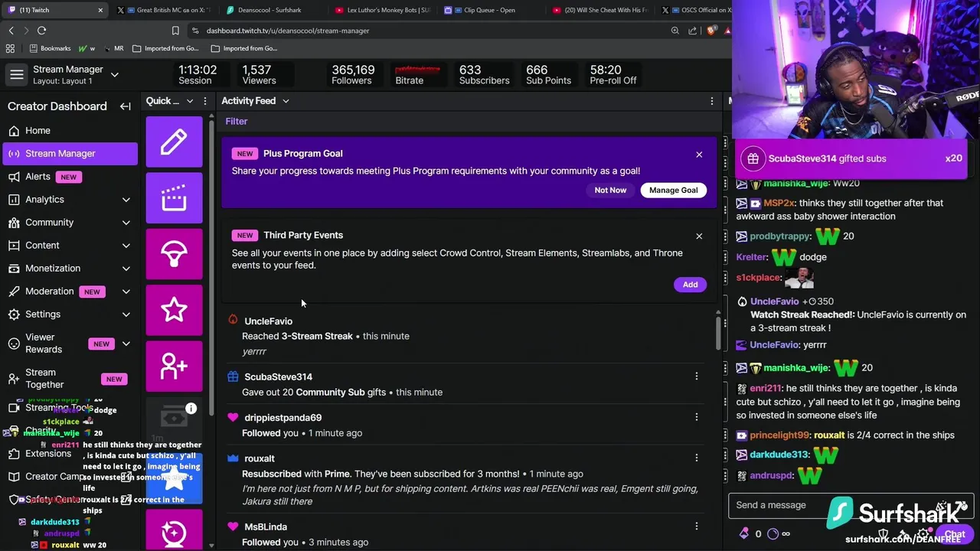This screenshot has width=980, height=551.
Task: Click the gift icon in gifted subs banner
Action: pyautogui.click(x=753, y=158)
